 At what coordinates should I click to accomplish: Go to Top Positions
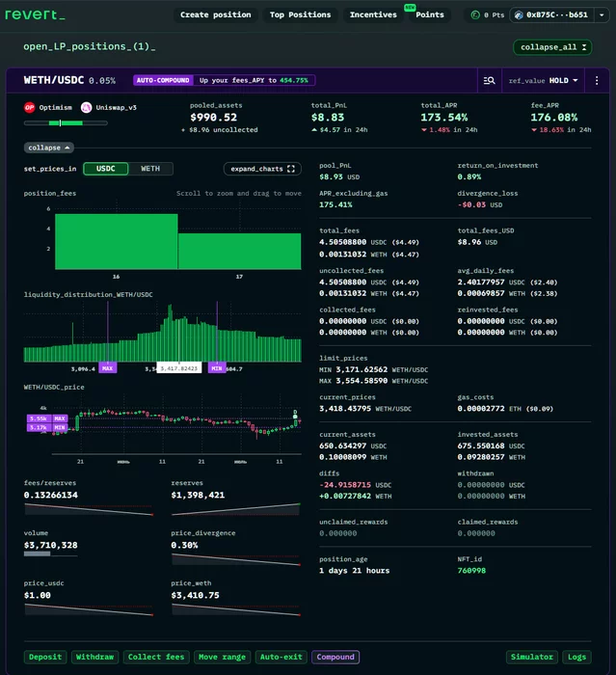pos(300,15)
